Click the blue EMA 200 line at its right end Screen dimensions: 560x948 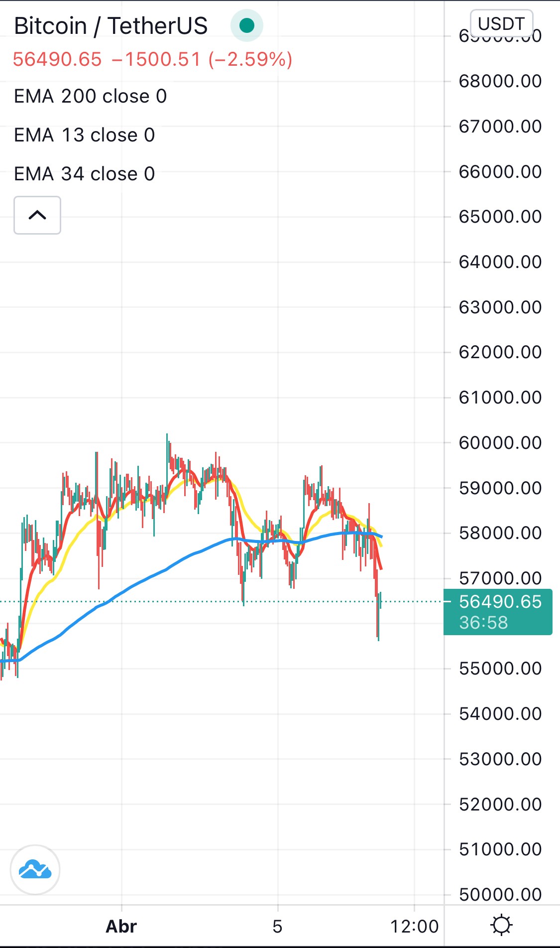point(380,536)
